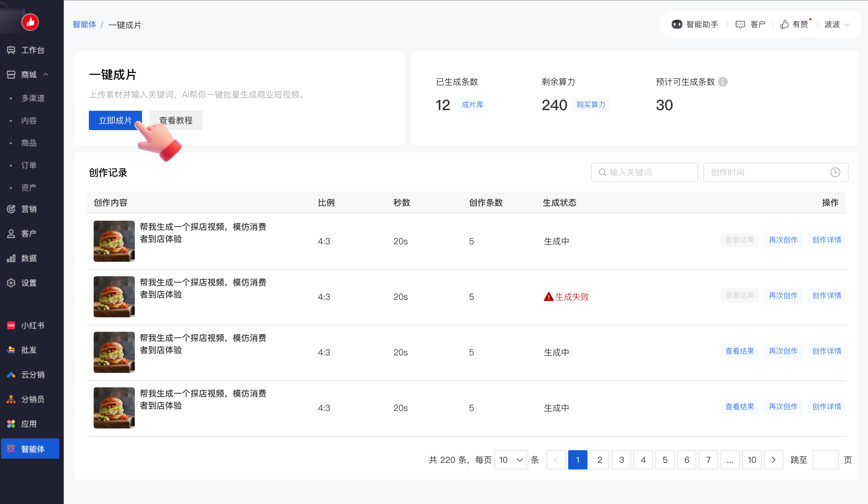This screenshot has width=868, height=504.
Task: Click the 智能体 icon in sidebar
Action: pos(11,449)
